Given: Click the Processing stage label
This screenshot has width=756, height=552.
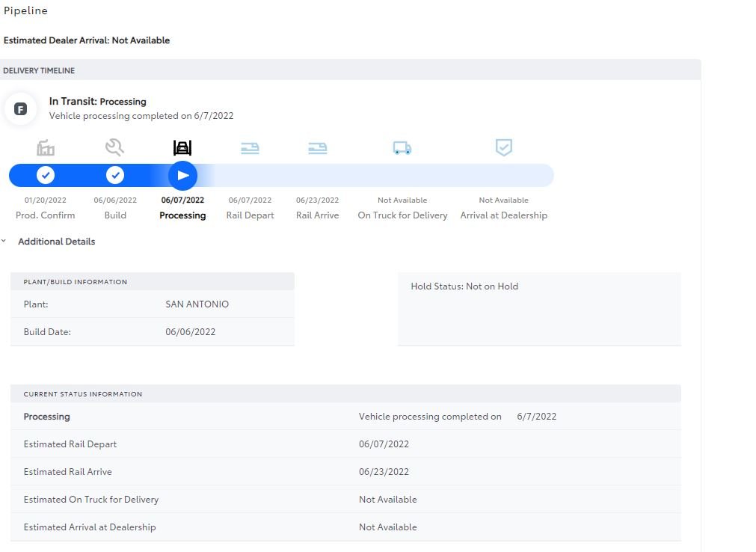Looking at the screenshot, I should (182, 215).
